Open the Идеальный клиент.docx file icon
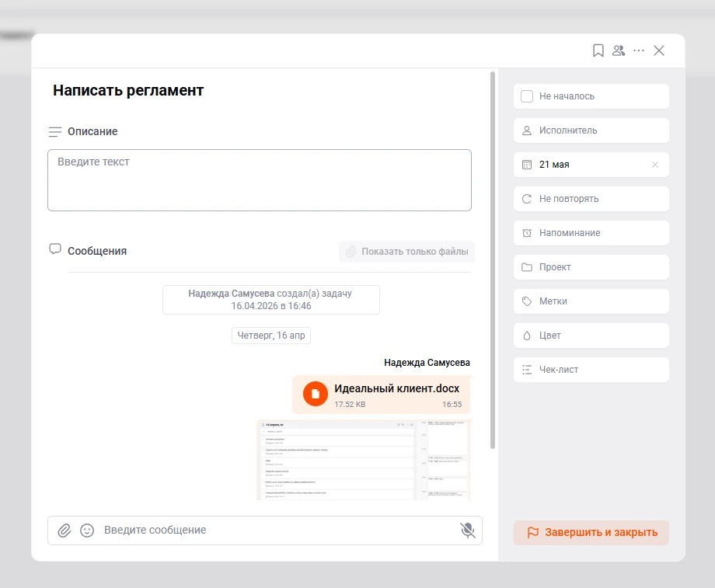The height and width of the screenshot is (588, 715). coord(315,394)
